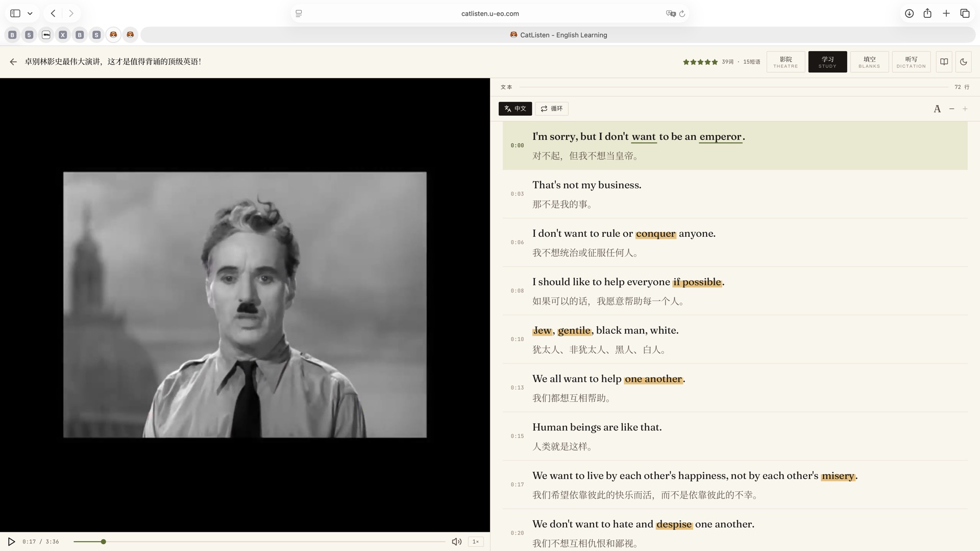
Task: Seek on the video progress bar
Action: 259,541
